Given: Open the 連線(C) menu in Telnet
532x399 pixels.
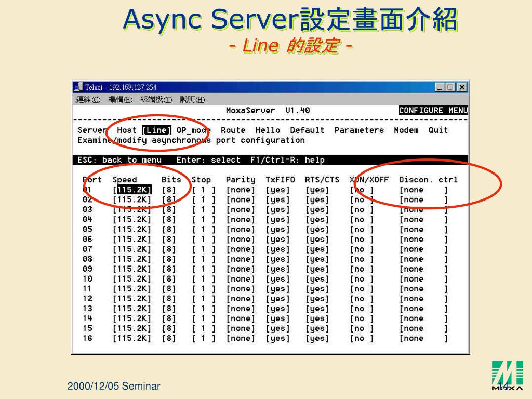Looking at the screenshot, I should (x=88, y=99).
